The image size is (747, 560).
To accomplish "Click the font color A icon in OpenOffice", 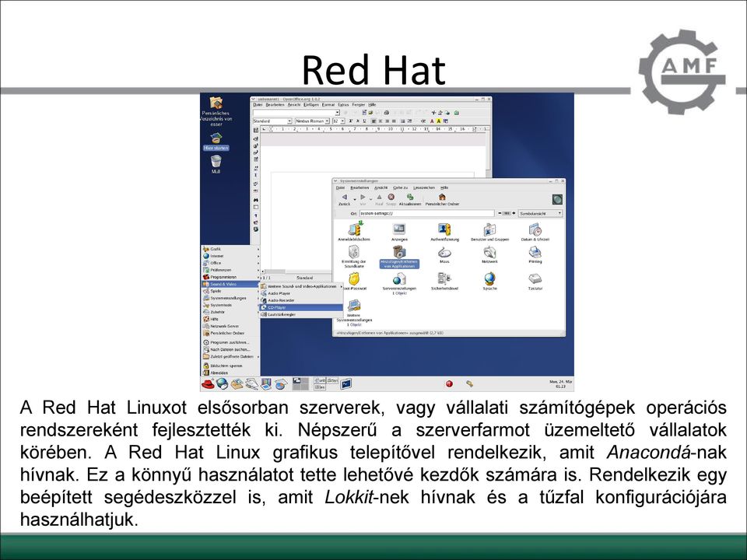I will (432, 121).
